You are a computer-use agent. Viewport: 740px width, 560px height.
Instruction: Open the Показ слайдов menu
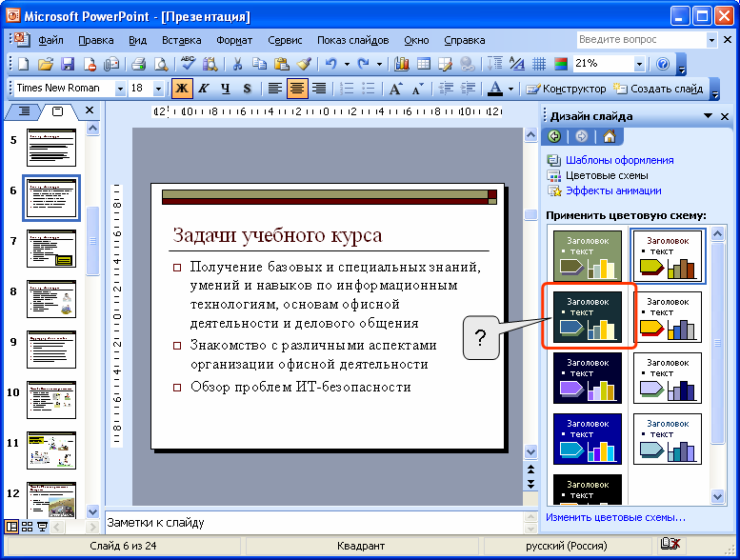pyautogui.click(x=352, y=41)
